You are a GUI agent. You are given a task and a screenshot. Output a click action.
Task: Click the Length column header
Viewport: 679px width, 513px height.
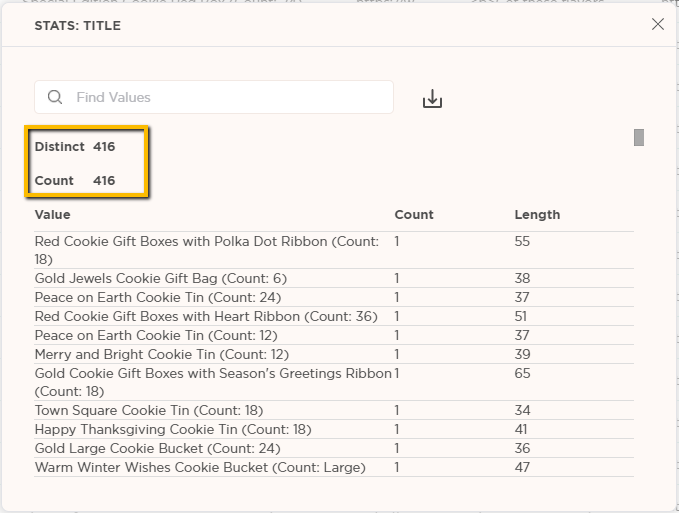[x=537, y=215]
